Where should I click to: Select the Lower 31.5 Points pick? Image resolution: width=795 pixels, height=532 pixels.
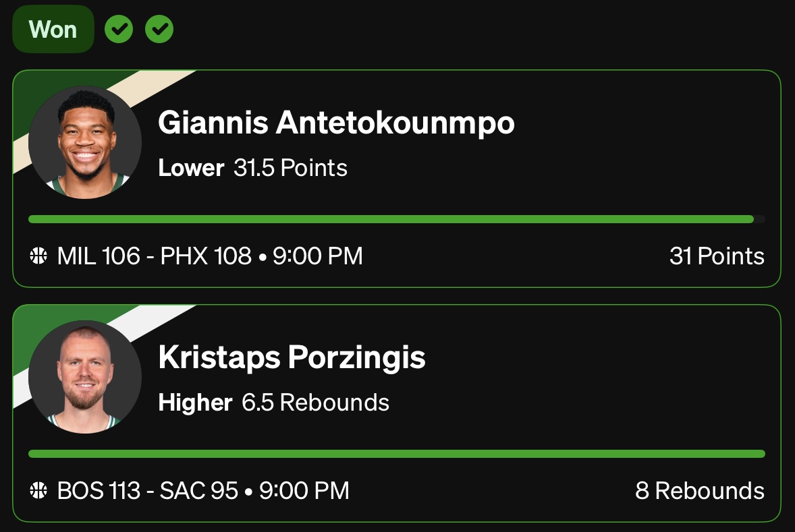coord(252,168)
